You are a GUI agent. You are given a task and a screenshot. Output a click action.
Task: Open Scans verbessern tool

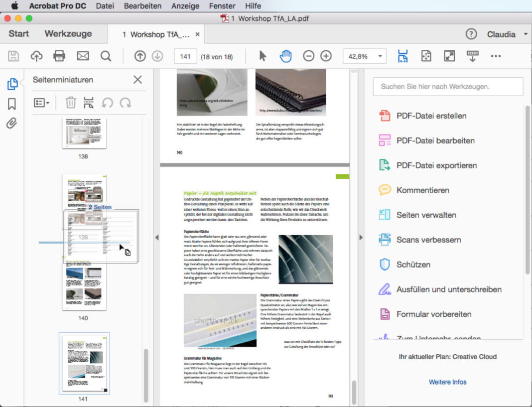point(420,240)
